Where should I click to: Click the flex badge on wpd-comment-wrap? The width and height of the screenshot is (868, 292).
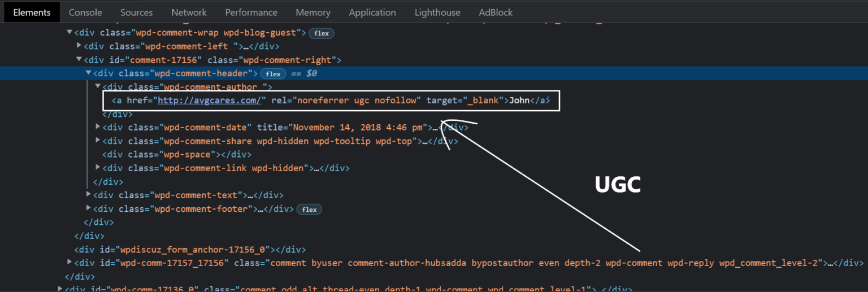(322, 33)
